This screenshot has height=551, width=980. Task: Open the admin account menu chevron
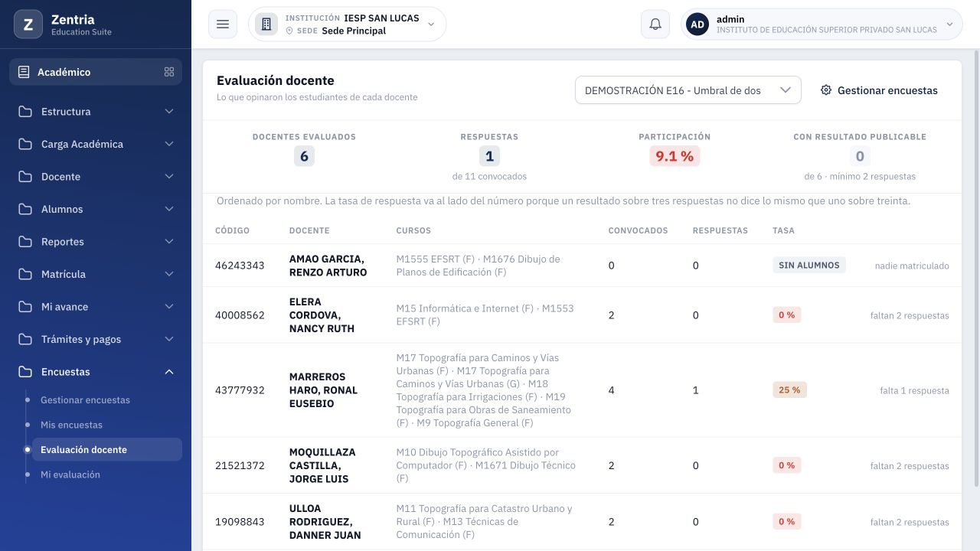tap(949, 24)
